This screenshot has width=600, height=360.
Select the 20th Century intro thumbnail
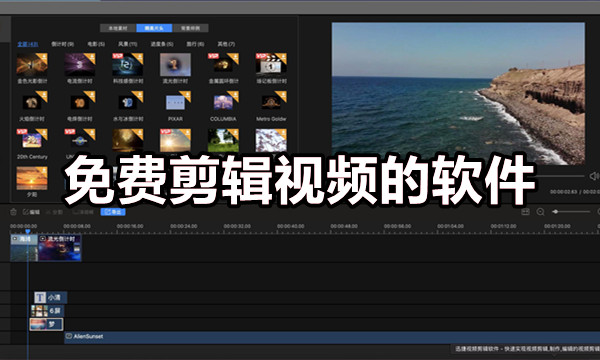(32, 140)
